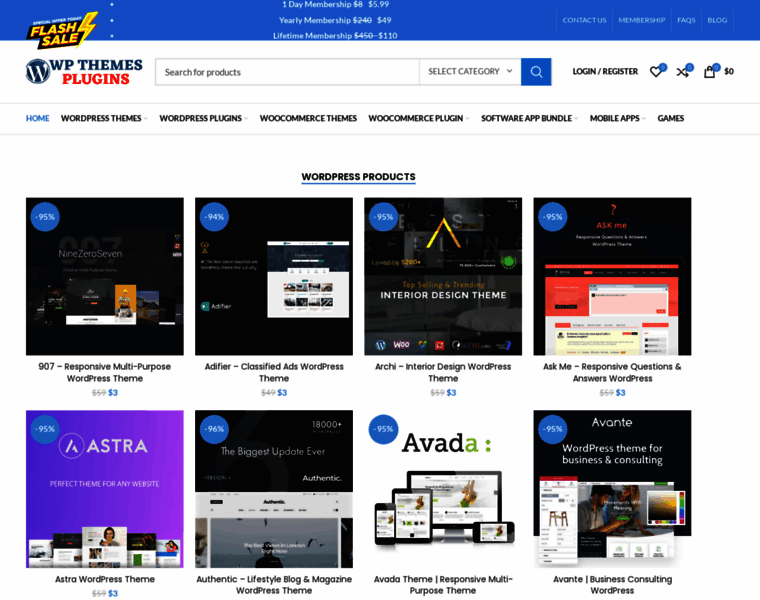Open the Avada theme product thumbnail

tap(443, 490)
